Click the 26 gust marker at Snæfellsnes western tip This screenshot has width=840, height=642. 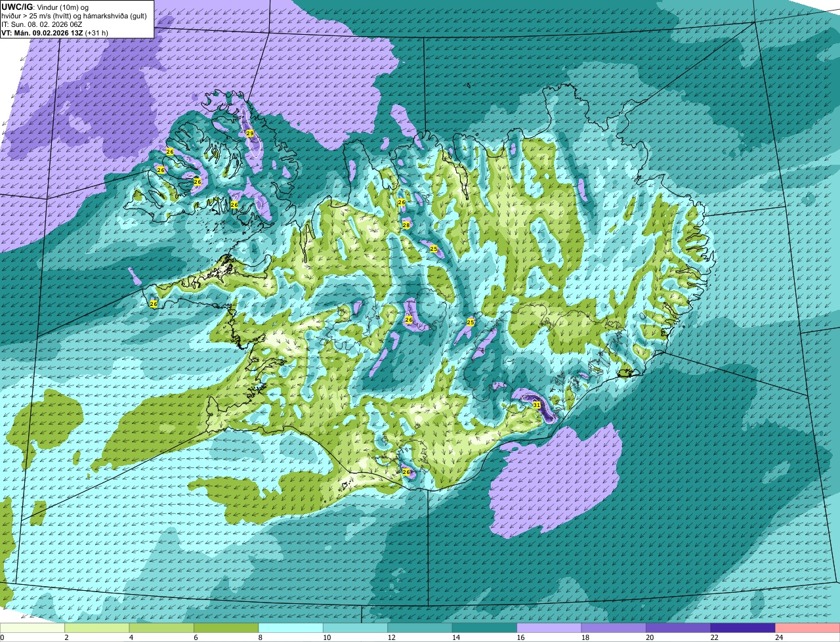tap(153, 303)
